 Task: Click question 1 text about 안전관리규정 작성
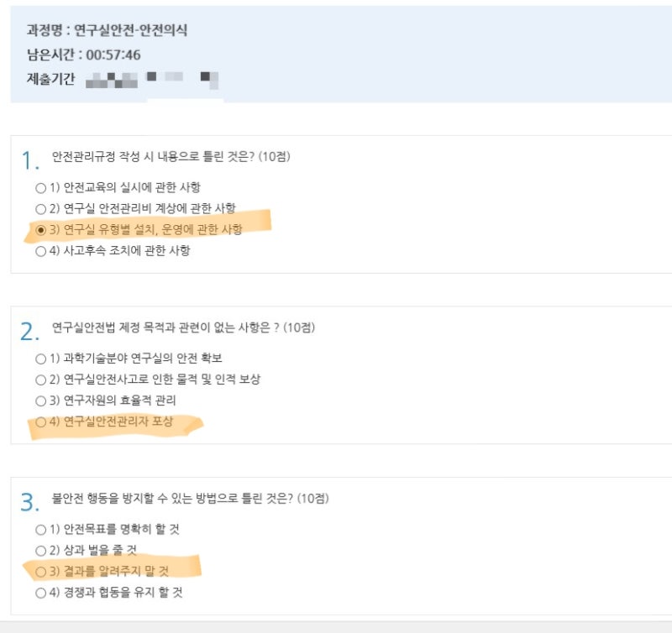click(171, 156)
